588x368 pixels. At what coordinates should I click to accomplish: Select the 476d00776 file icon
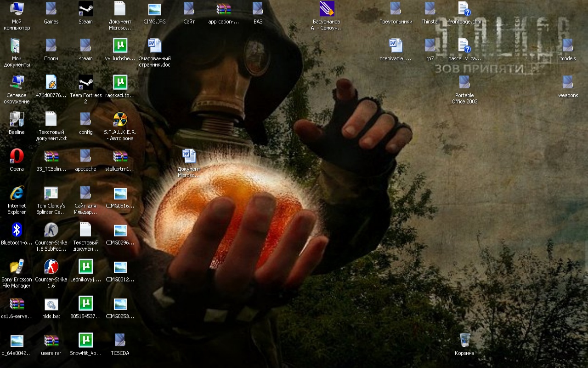[51, 82]
